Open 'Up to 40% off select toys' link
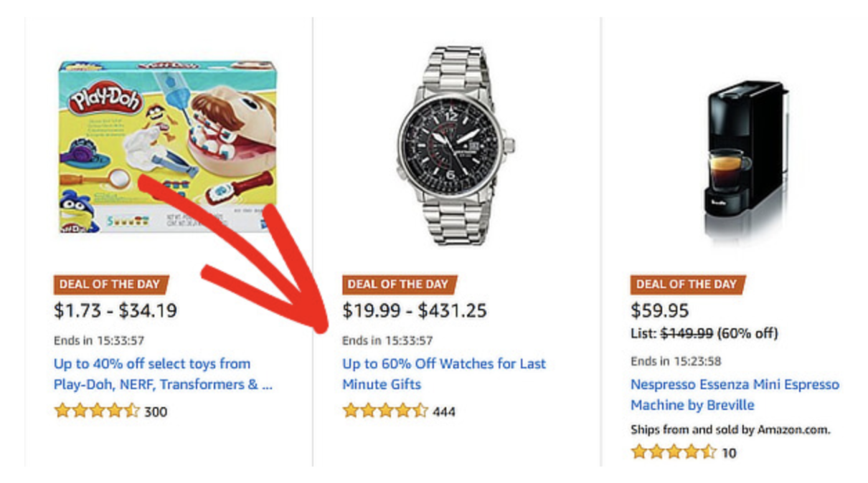868x483 pixels. 164,374
